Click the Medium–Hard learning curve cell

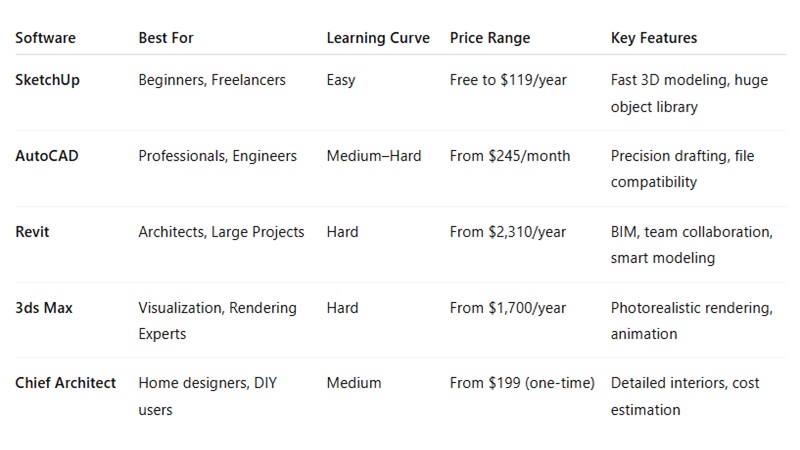[x=374, y=156]
